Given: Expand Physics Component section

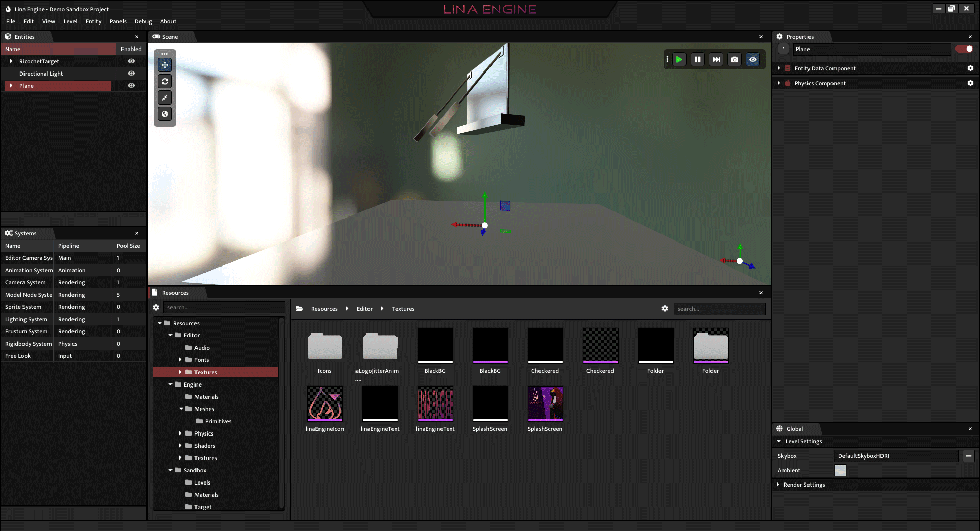Looking at the screenshot, I should [x=779, y=83].
